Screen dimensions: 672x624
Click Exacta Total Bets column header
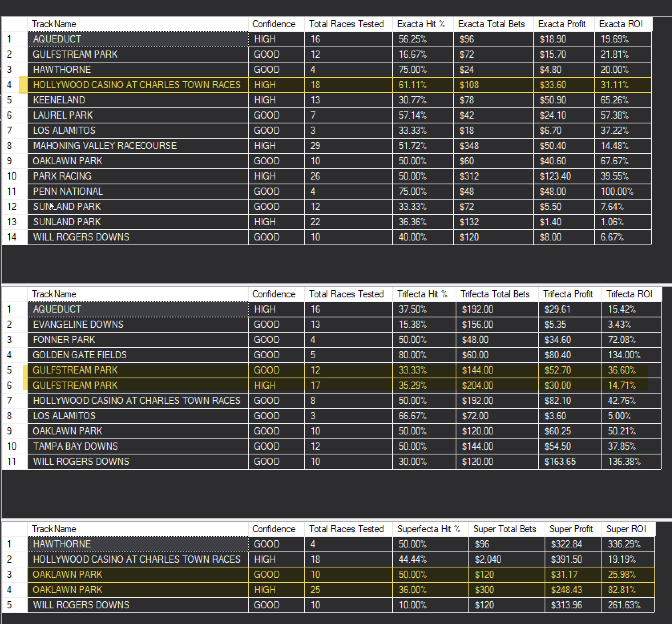[494, 24]
